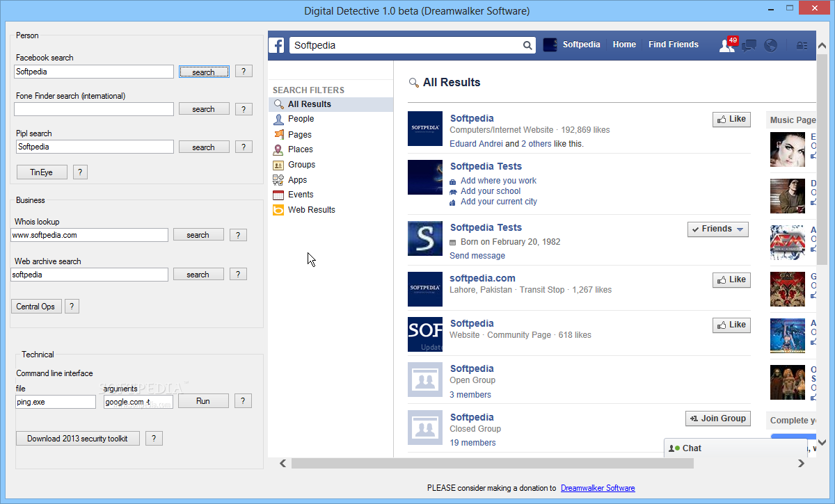Click help button next to Pipl search
This screenshot has height=504, width=835.
tap(244, 147)
